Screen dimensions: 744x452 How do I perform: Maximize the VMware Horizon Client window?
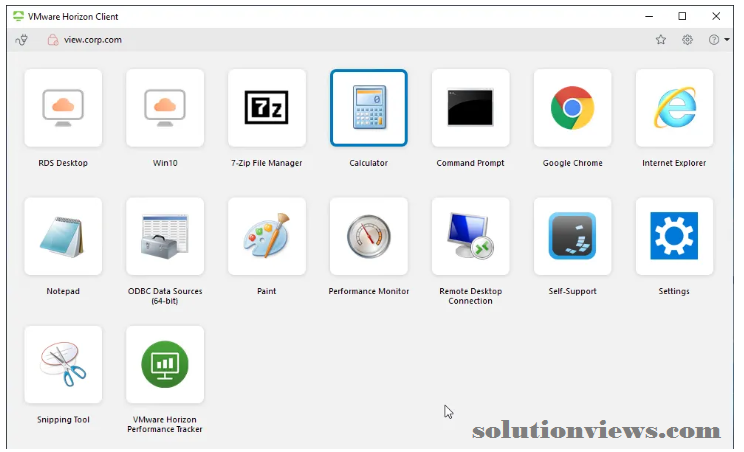coord(682,17)
